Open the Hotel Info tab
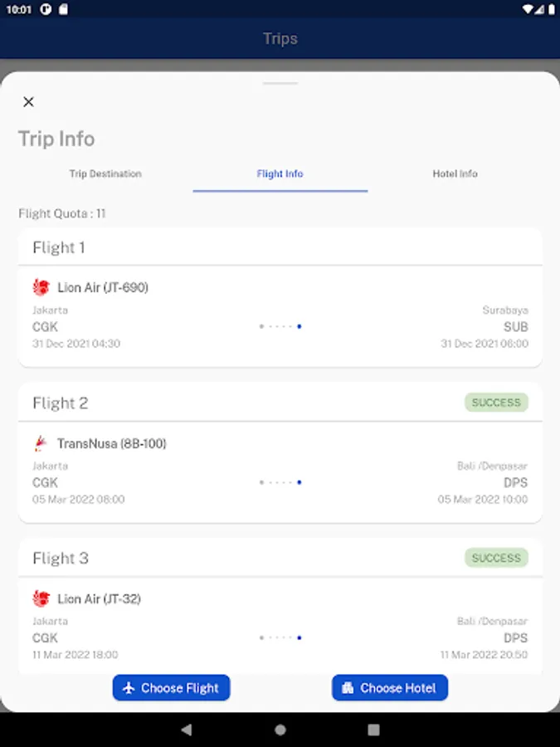Image resolution: width=560 pixels, height=747 pixels. (x=455, y=174)
